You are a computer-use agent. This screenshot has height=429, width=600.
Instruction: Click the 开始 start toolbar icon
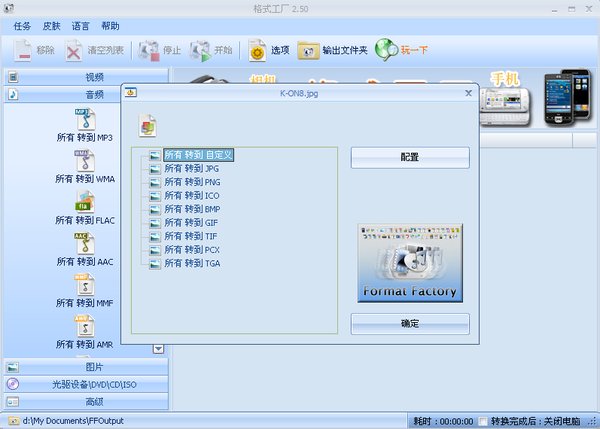[200, 51]
